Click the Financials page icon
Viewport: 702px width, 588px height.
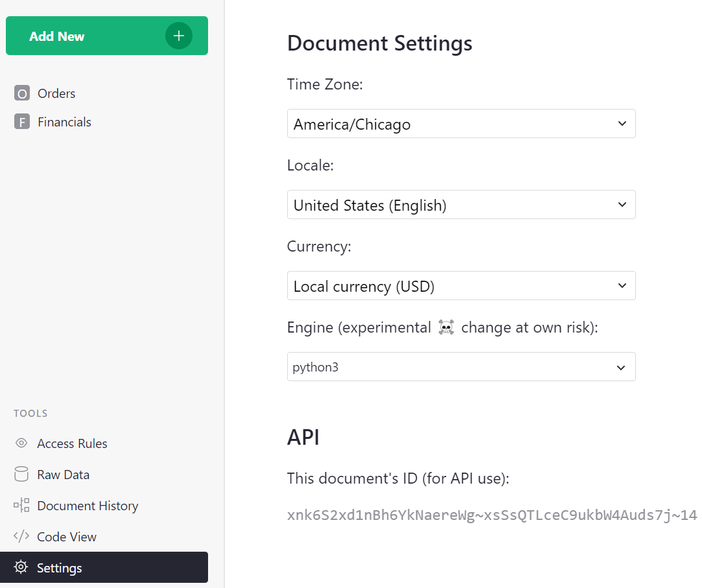click(x=21, y=121)
